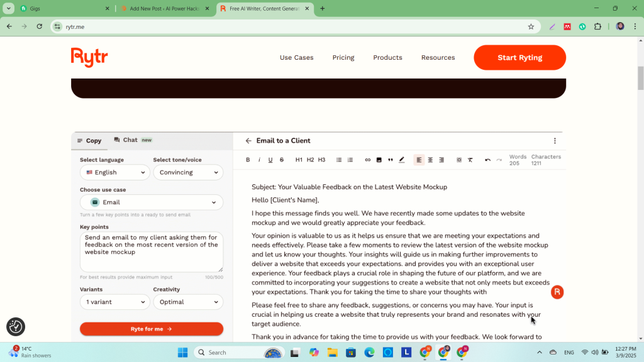This screenshot has width=644, height=362.
Task: Open the text highlight color tool
Action: (x=401, y=160)
